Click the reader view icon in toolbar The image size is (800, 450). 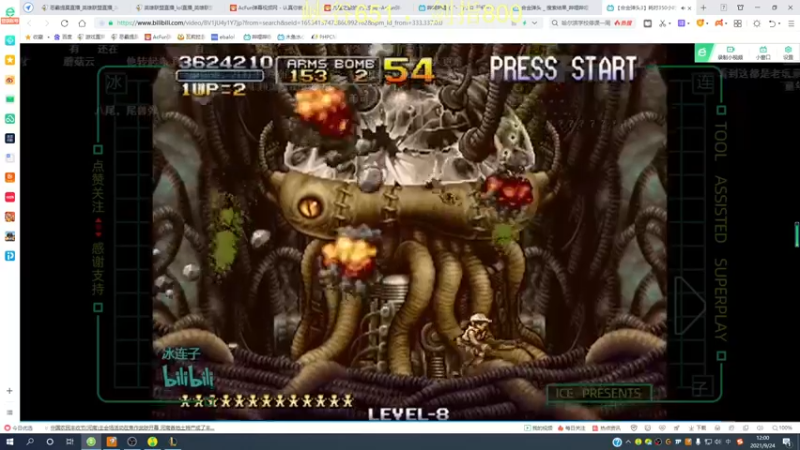tap(647, 23)
